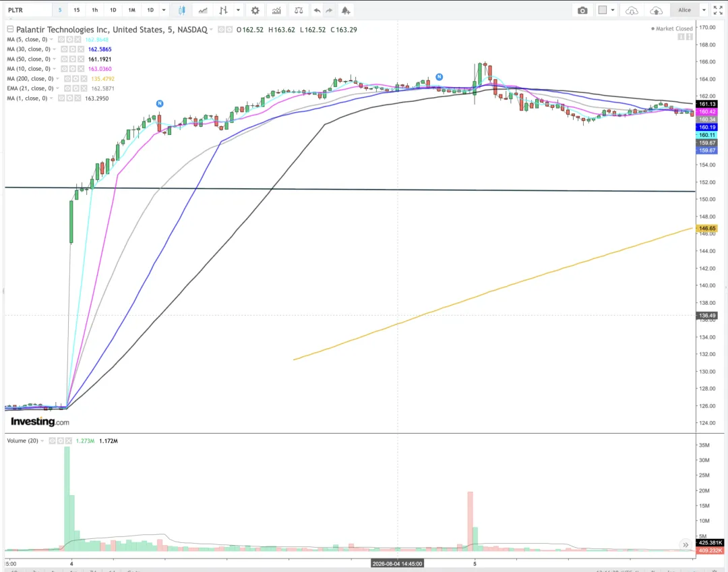Remove the MA (30, close, 0) indicator
Image resolution: width=728 pixels, height=572 pixels.
click(x=81, y=49)
